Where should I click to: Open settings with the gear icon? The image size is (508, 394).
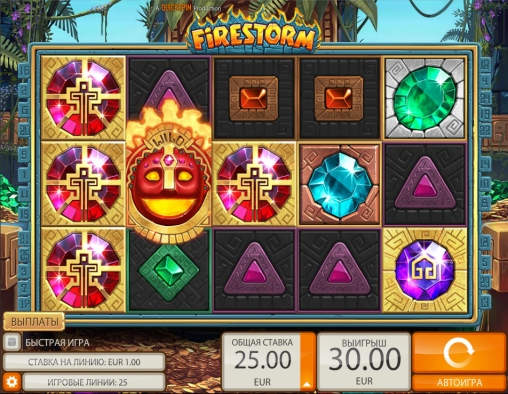coord(12,382)
